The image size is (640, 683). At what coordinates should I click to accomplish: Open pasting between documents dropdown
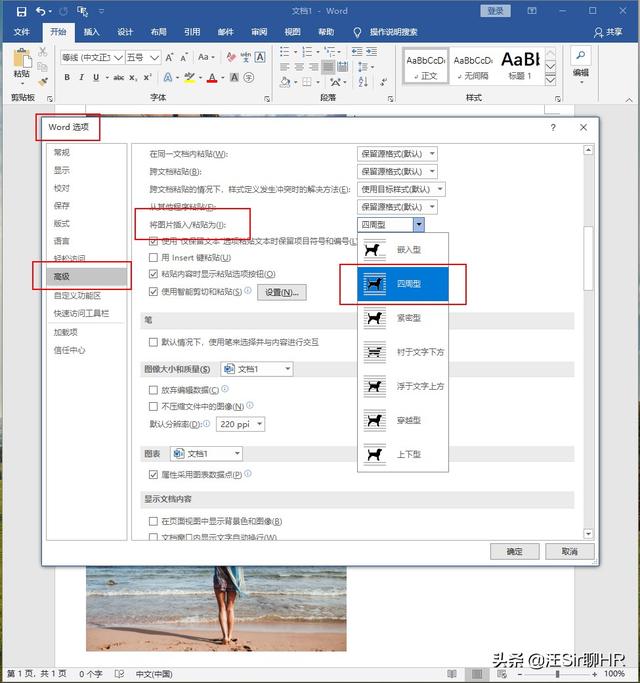coord(397,172)
